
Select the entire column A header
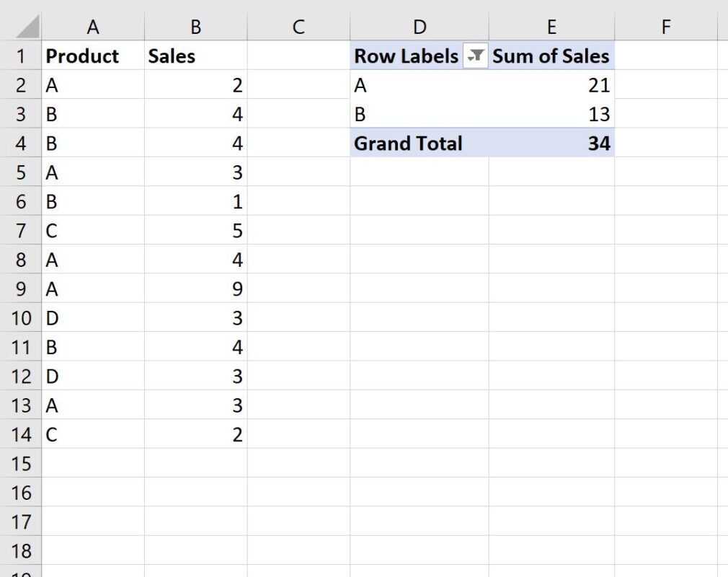tap(94, 26)
